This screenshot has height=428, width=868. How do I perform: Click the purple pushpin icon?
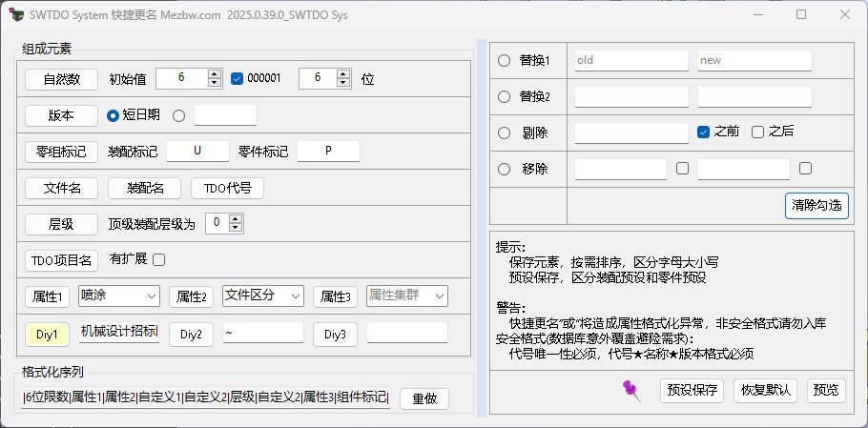click(630, 389)
